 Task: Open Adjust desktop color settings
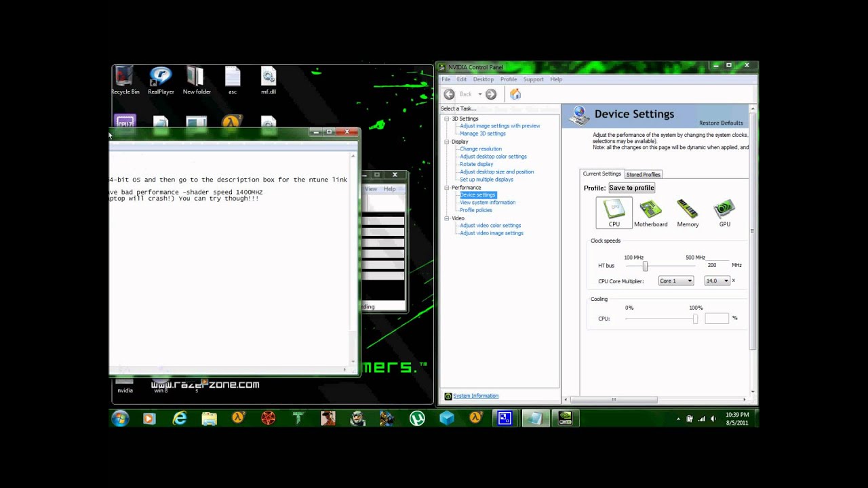tap(493, 157)
